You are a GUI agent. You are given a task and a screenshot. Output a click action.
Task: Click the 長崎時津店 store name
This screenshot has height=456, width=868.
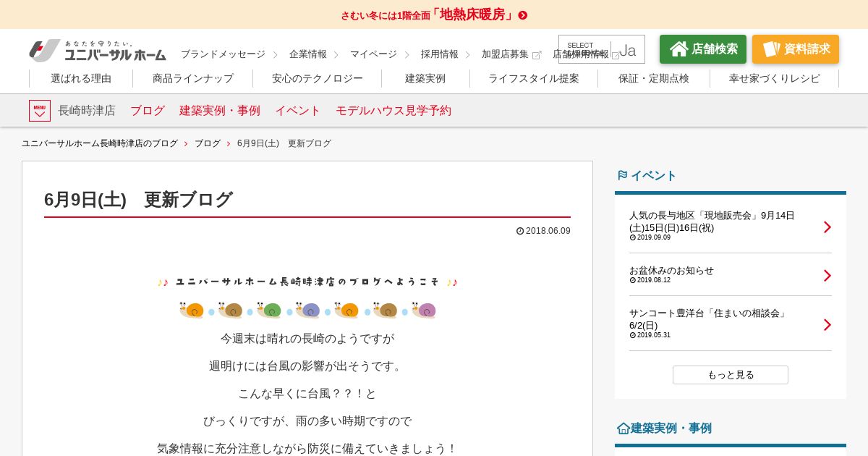[x=87, y=111]
